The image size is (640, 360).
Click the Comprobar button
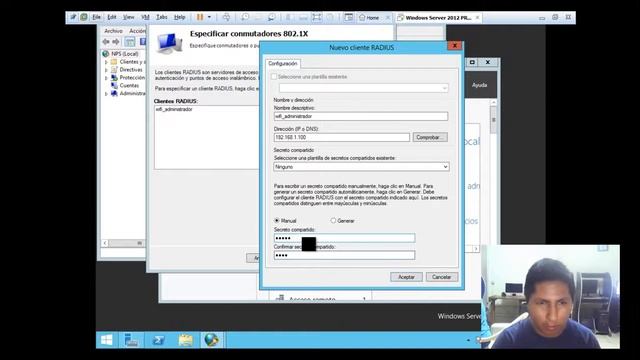coord(430,138)
